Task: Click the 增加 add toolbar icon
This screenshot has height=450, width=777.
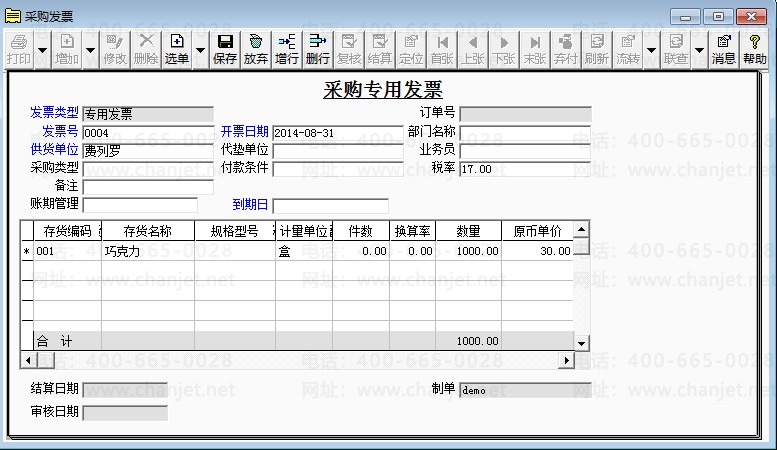Action: pos(67,50)
